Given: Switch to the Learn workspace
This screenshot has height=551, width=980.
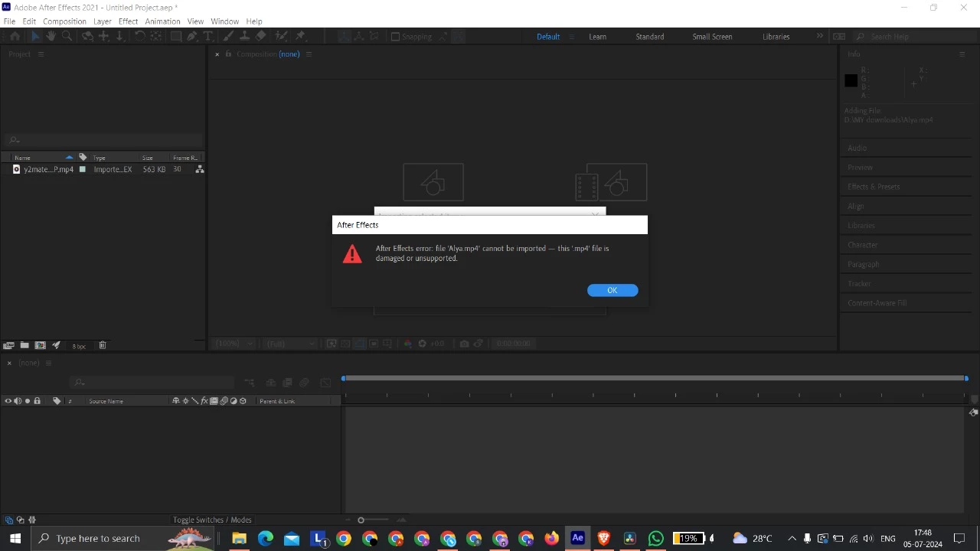Looking at the screenshot, I should pyautogui.click(x=597, y=37).
